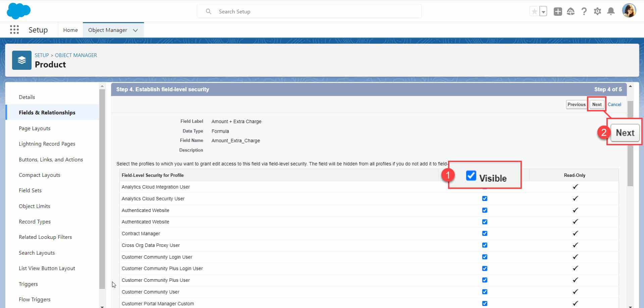Open Flow Triggers in the sidebar
Screen dimensions: 644x308
click(35, 299)
